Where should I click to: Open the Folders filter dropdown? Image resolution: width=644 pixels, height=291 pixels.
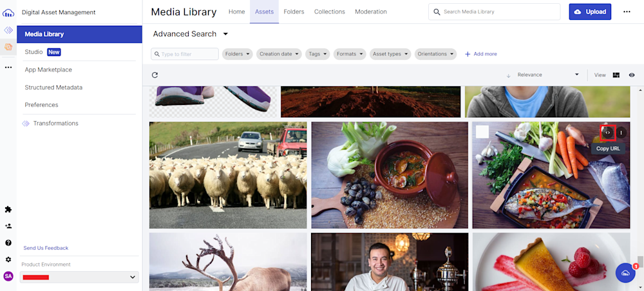tap(238, 54)
